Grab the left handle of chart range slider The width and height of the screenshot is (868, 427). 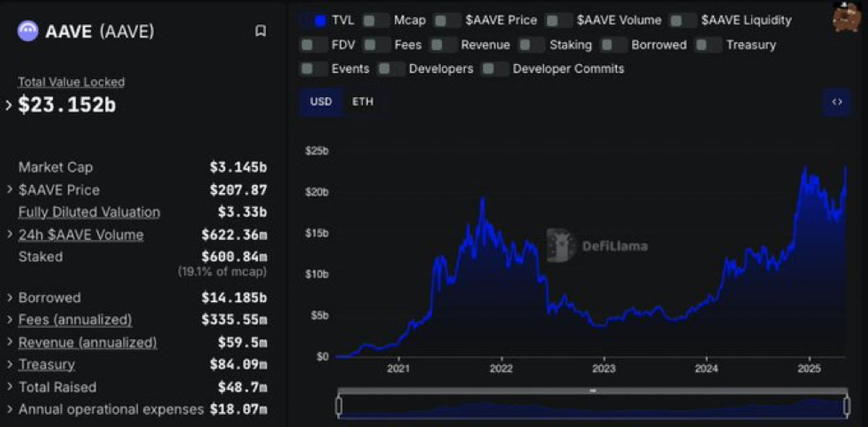[x=339, y=406]
